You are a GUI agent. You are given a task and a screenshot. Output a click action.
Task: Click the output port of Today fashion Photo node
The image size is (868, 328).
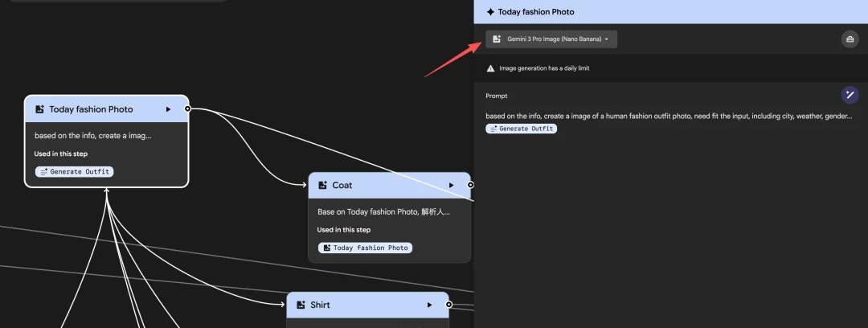tap(187, 109)
